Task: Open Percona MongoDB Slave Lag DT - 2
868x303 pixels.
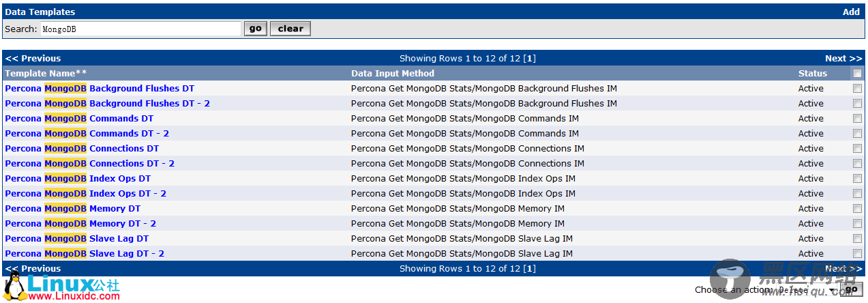Action: pos(85,254)
